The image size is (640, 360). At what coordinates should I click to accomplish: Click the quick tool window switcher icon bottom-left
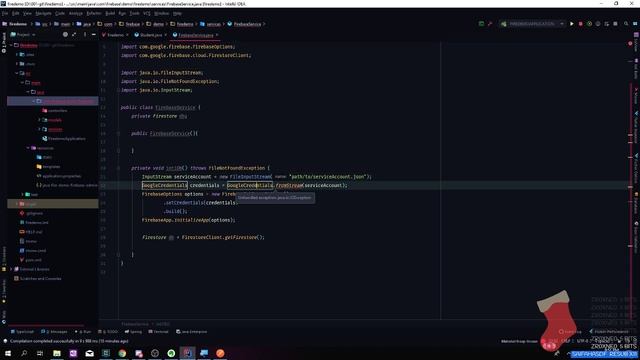point(4,340)
